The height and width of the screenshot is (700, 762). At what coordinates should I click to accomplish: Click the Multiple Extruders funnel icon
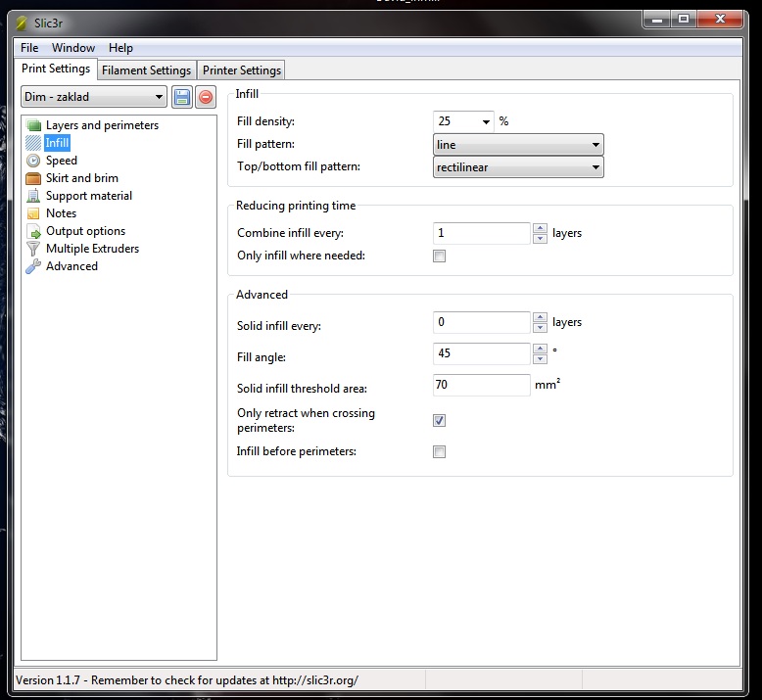coord(33,249)
